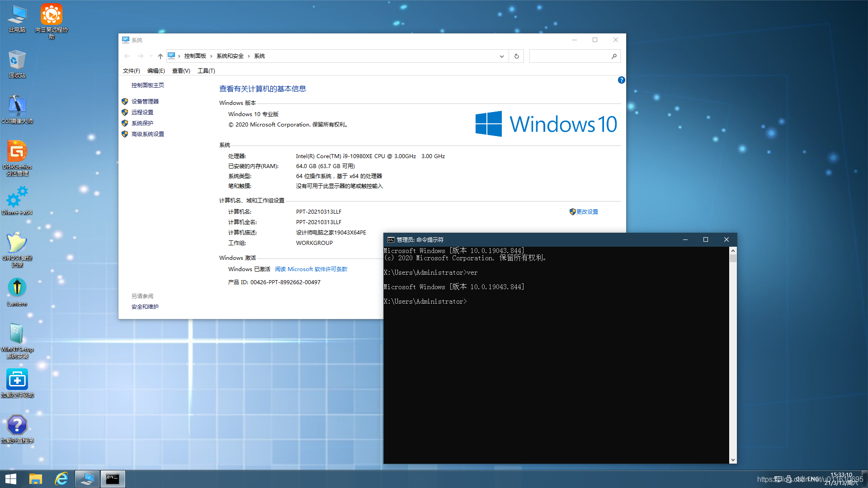Open Internet Explorer from the taskbar
Image resolution: width=868 pixels, height=488 pixels.
[61, 479]
